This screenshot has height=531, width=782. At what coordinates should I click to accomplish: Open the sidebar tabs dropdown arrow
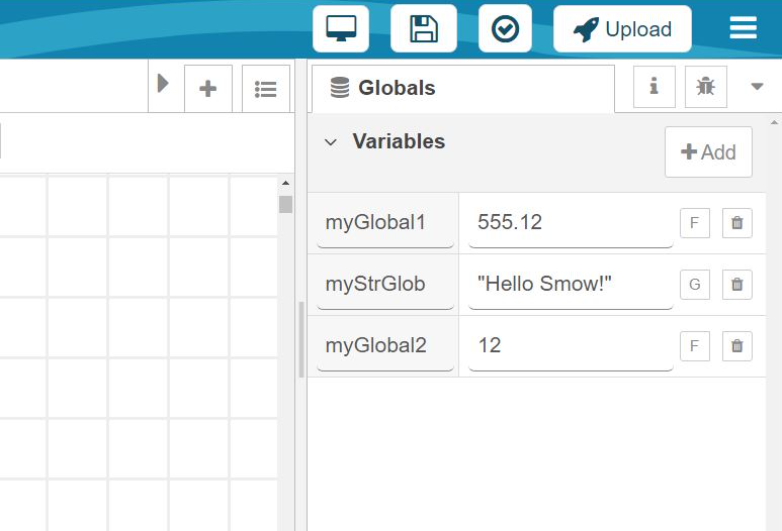click(757, 86)
